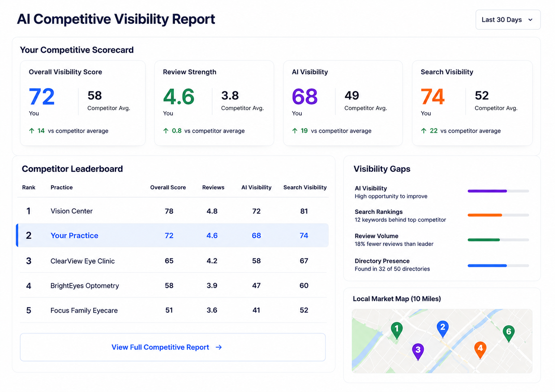Click green map pin number 6
Image resolution: width=555 pixels, height=392 pixels.
point(509,333)
